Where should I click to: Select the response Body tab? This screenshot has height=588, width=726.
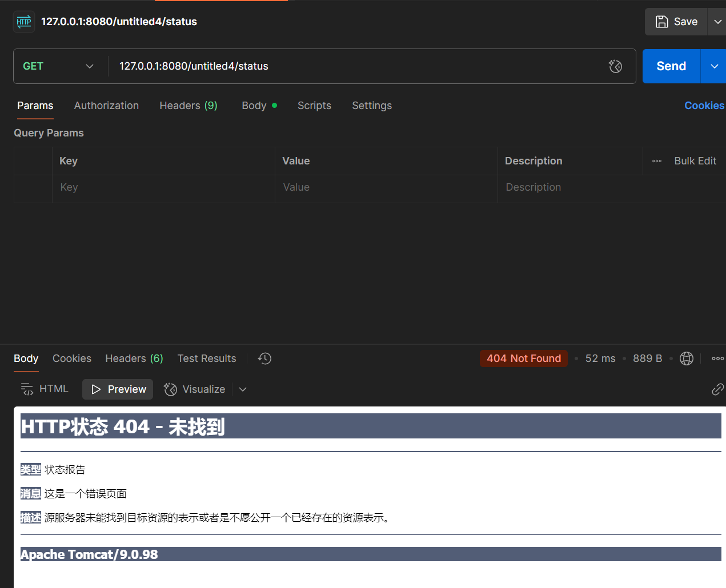click(x=26, y=359)
